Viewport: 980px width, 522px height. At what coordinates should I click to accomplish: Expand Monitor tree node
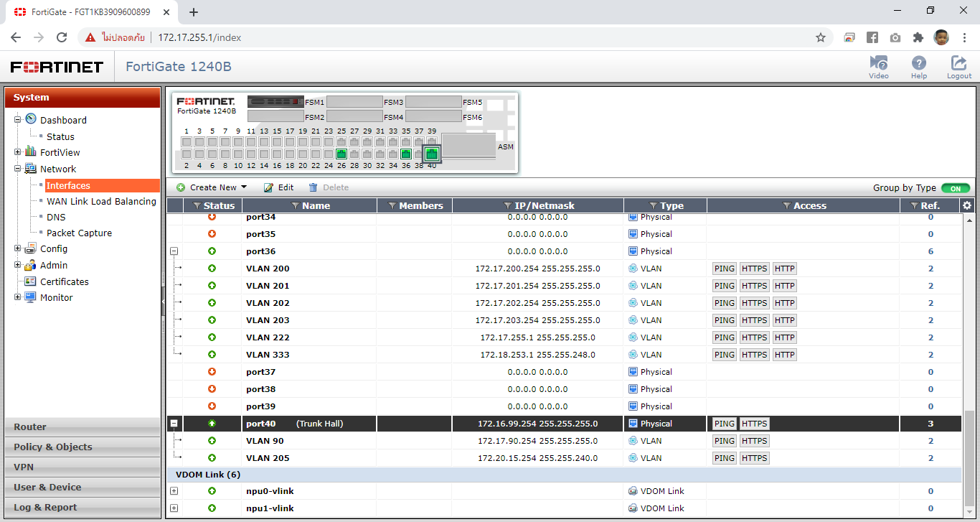[17, 297]
